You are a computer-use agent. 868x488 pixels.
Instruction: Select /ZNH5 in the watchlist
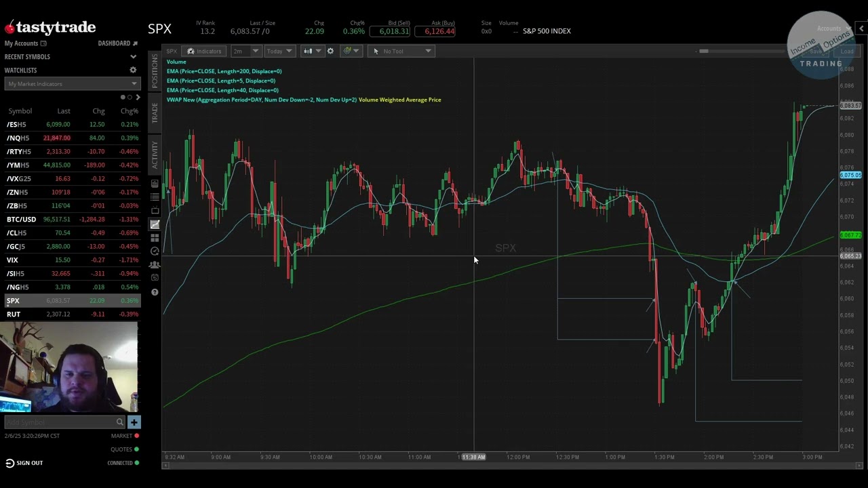pyautogui.click(x=72, y=192)
